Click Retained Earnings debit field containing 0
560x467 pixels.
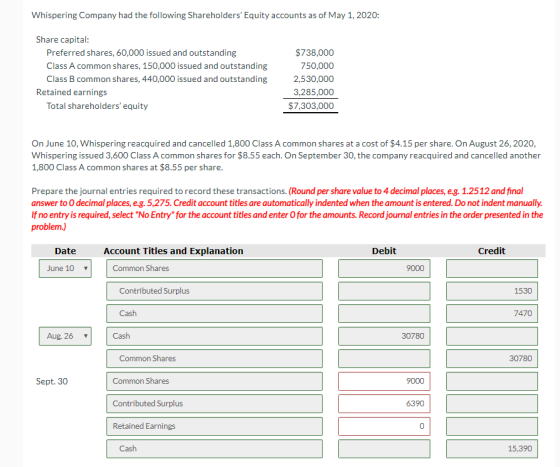(384, 426)
